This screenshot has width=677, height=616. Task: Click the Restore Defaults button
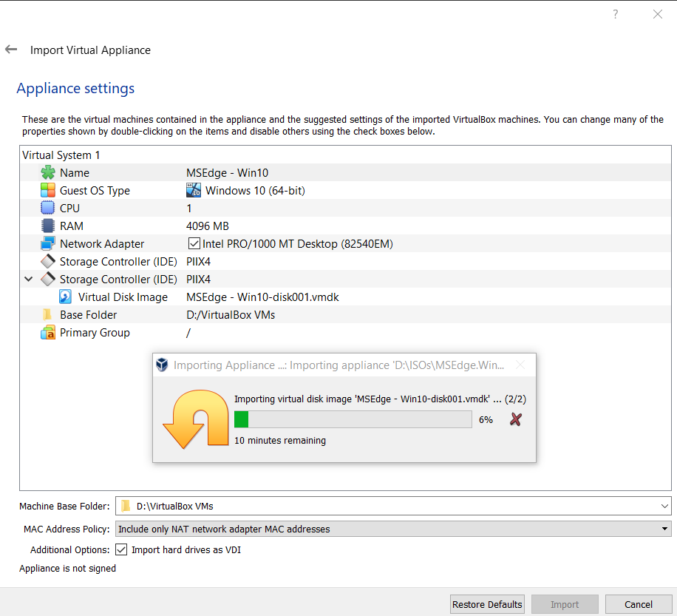pos(487,604)
